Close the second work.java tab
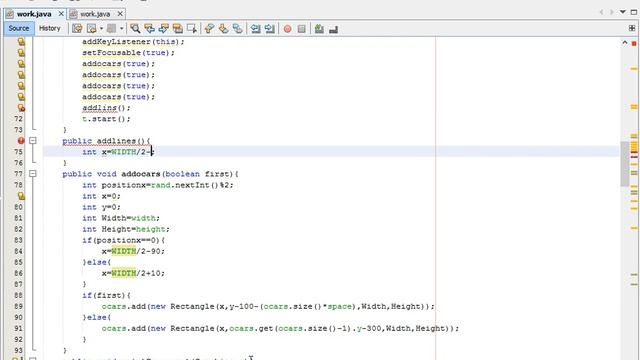Screen dimensions: 640x360 (x=120, y=14)
